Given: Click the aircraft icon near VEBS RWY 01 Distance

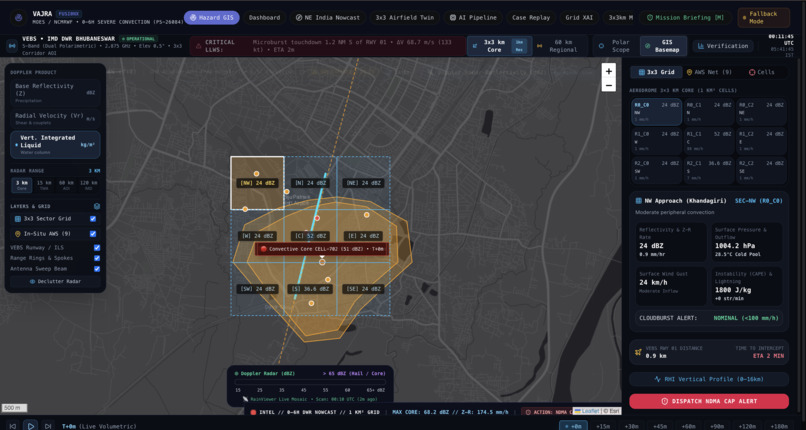Looking at the screenshot, I should point(638,352).
